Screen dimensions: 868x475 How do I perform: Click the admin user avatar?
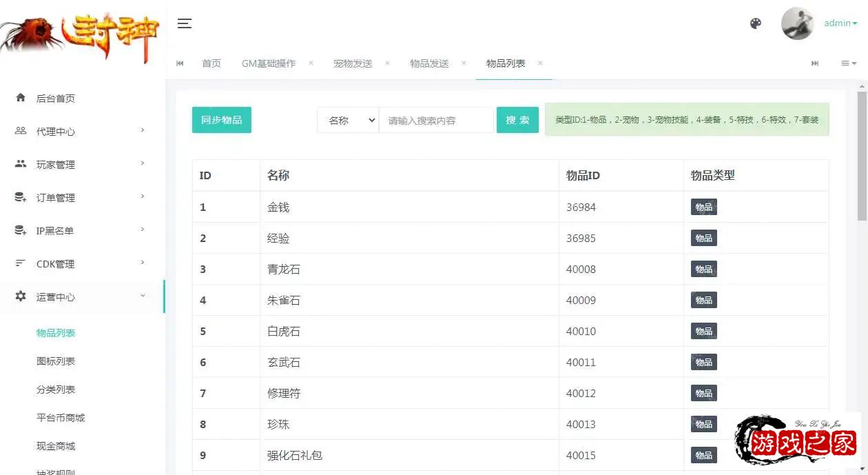797,23
